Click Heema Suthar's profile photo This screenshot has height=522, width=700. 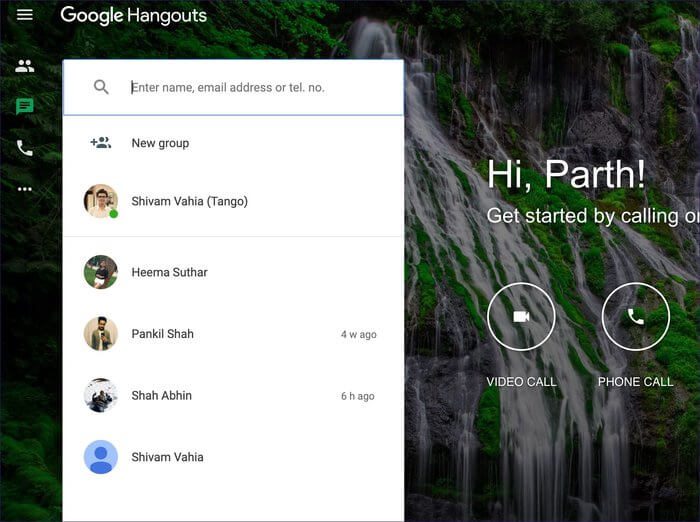(101, 272)
